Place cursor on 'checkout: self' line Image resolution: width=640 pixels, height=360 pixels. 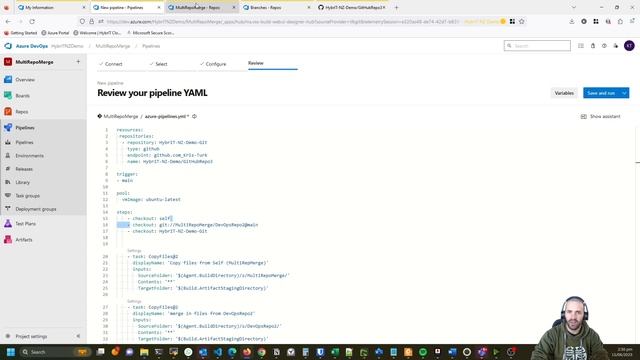click(150, 218)
